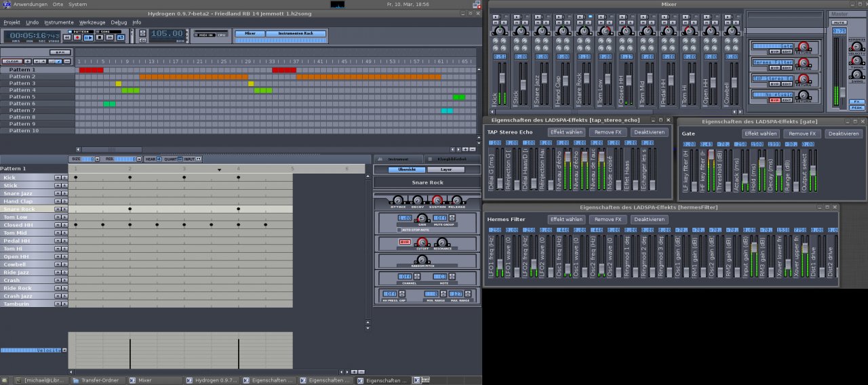Open the Info menu

pyautogui.click(x=137, y=22)
